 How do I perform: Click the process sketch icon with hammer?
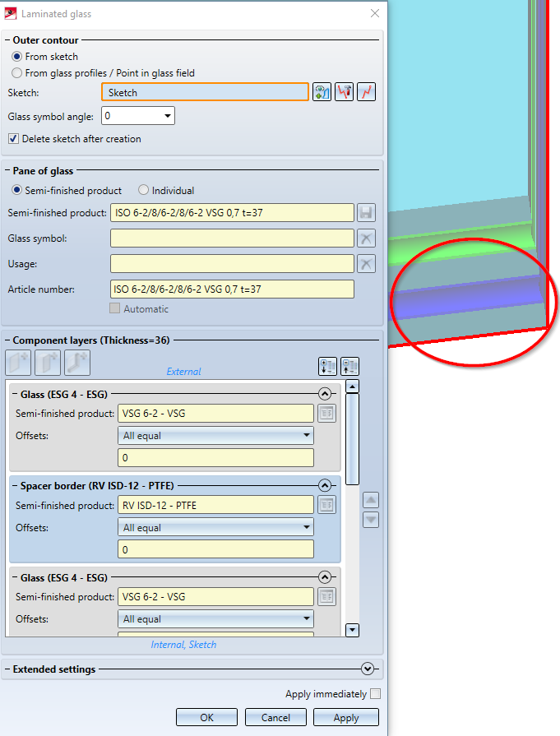(344, 92)
